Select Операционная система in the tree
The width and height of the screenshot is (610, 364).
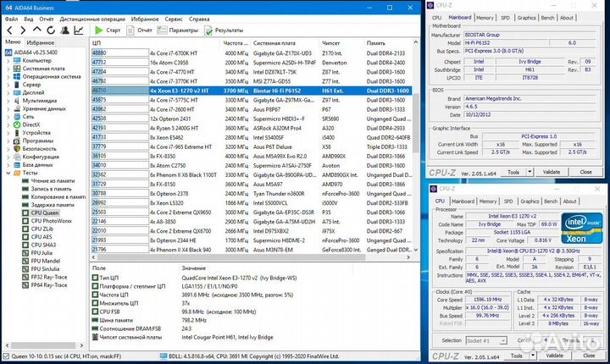pyautogui.click(x=52, y=77)
